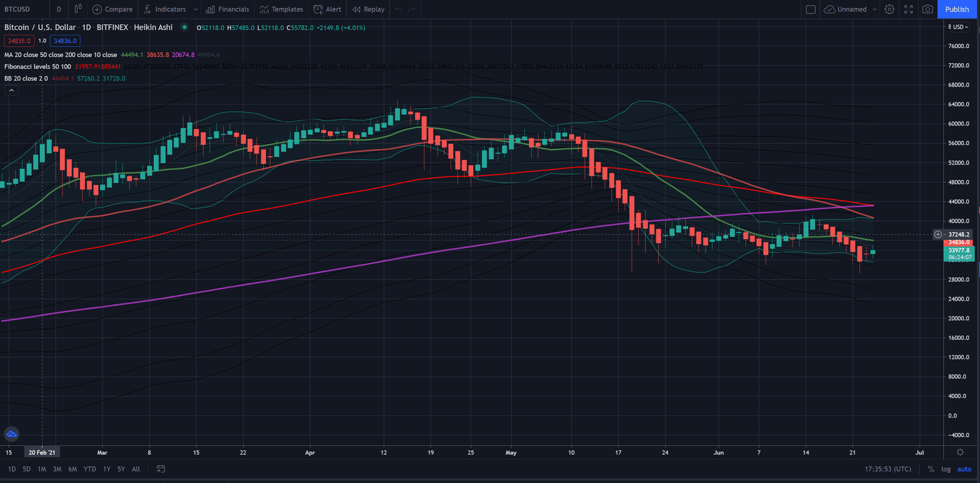Viewport: 980px width, 483px height.
Task: Open the Unnamed layout dropdown
Action: (x=874, y=9)
